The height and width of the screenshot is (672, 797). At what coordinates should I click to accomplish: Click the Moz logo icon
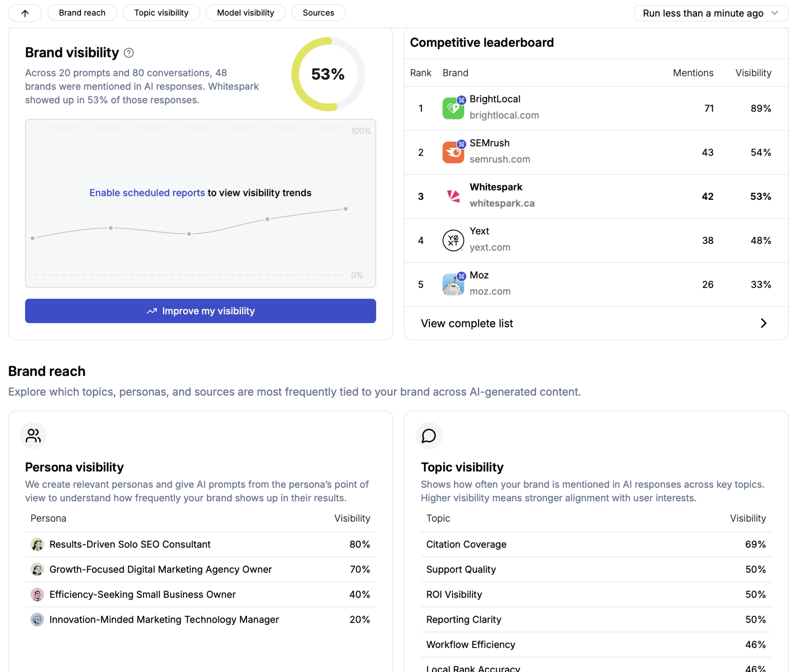tap(453, 284)
